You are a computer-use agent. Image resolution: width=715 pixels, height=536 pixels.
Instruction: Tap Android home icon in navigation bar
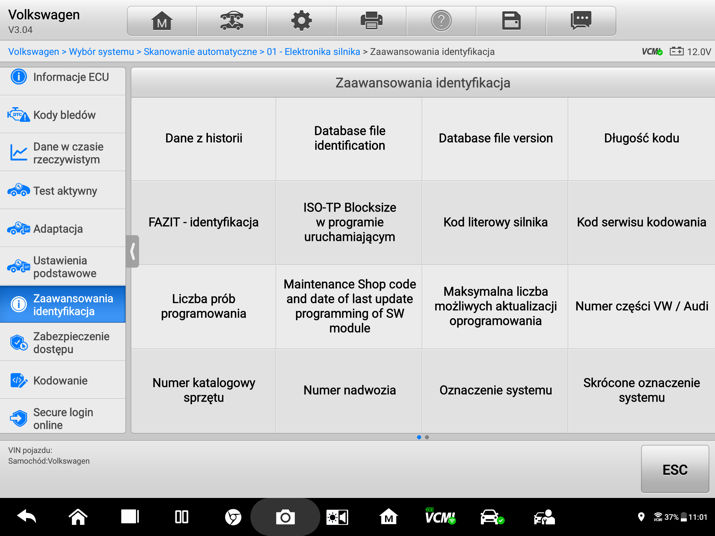pyautogui.click(x=78, y=517)
